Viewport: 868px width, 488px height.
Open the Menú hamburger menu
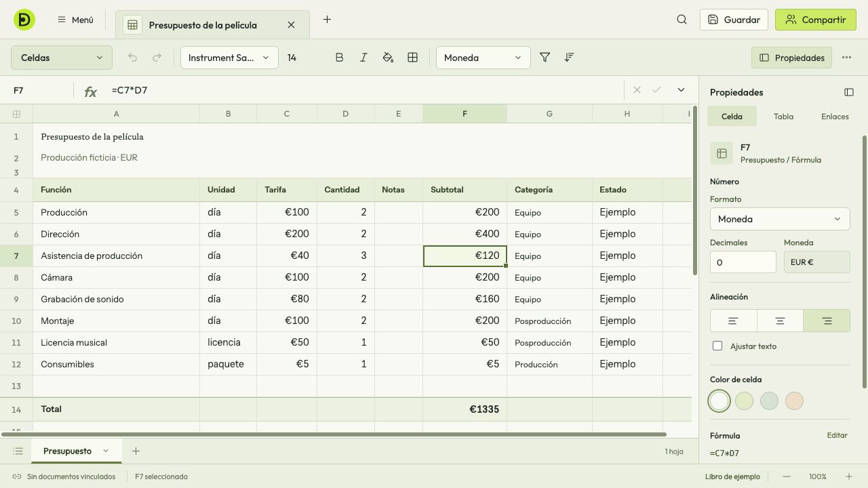pyautogui.click(x=75, y=20)
